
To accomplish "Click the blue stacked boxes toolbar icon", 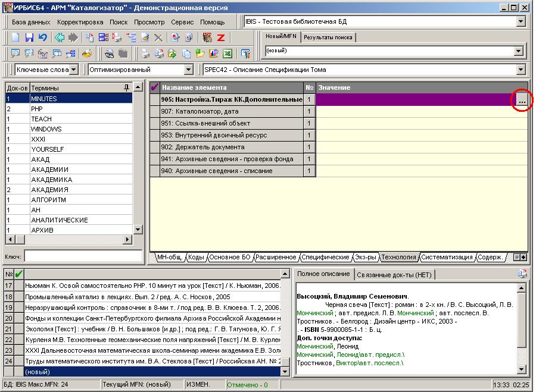I will coord(103,37).
